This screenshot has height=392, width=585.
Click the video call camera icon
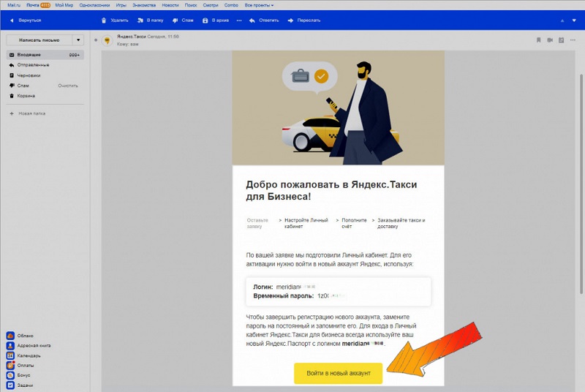pyautogui.click(x=550, y=40)
